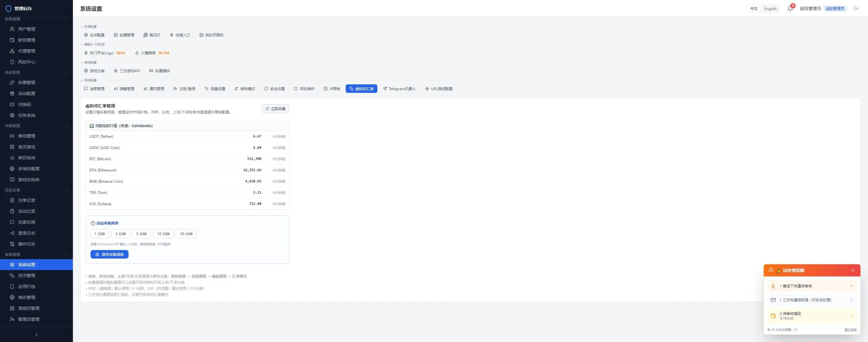Click the BTC price value 552,700
Image resolution: width=868 pixels, height=342 pixels.
click(254, 159)
